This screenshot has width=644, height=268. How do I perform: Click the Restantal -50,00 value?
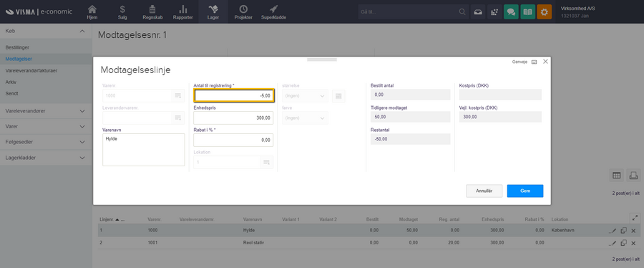coord(410,139)
